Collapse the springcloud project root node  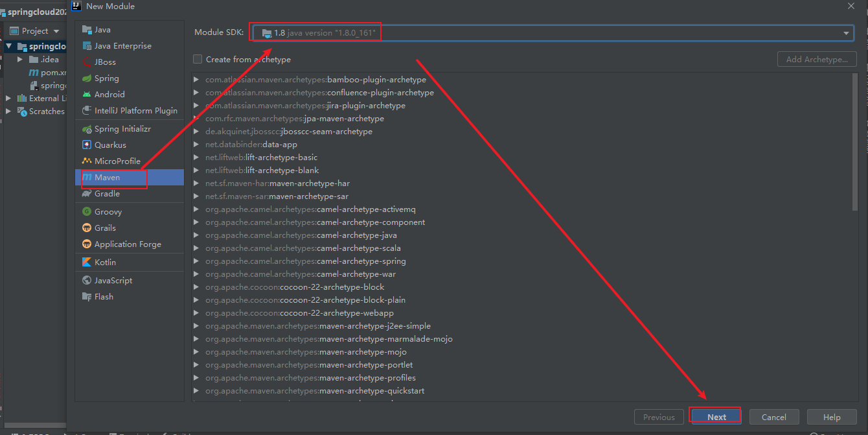8,47
